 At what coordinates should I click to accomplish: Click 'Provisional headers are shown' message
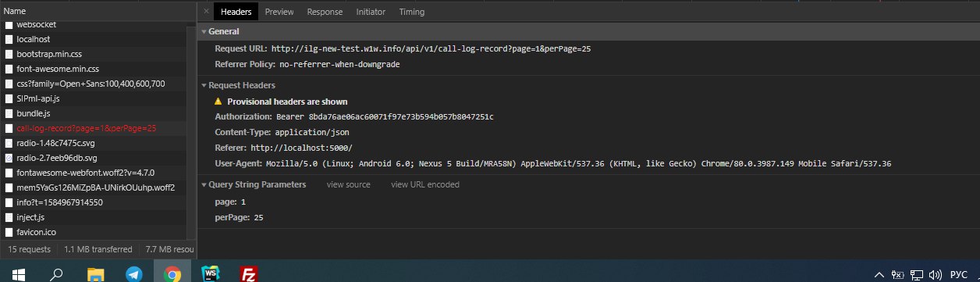(288, 102)
